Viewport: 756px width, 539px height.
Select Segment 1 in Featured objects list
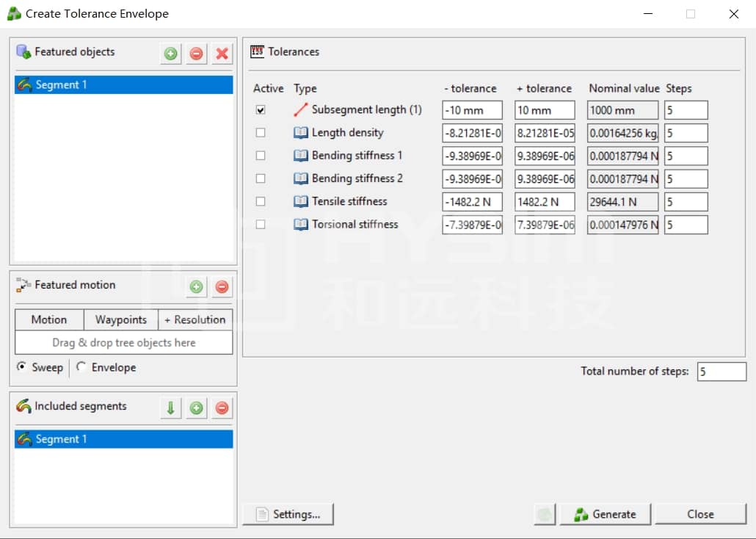point(123,85)
